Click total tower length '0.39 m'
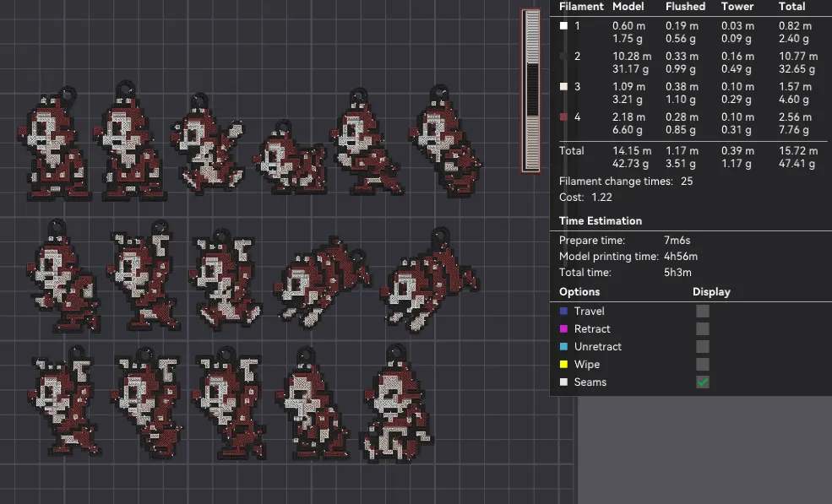This screenshot has height=504, width=832. pyautogui.click(x=737, y=150)
